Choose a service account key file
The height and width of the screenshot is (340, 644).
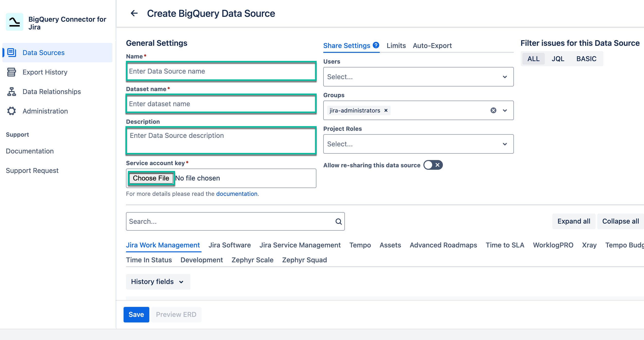(151, 178)
